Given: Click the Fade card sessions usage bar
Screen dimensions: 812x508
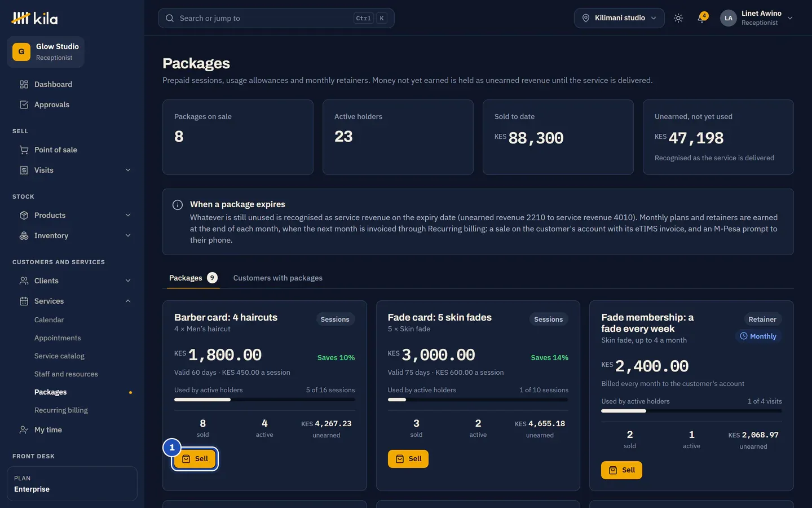Looking at the screenshot, I should 478,400.
